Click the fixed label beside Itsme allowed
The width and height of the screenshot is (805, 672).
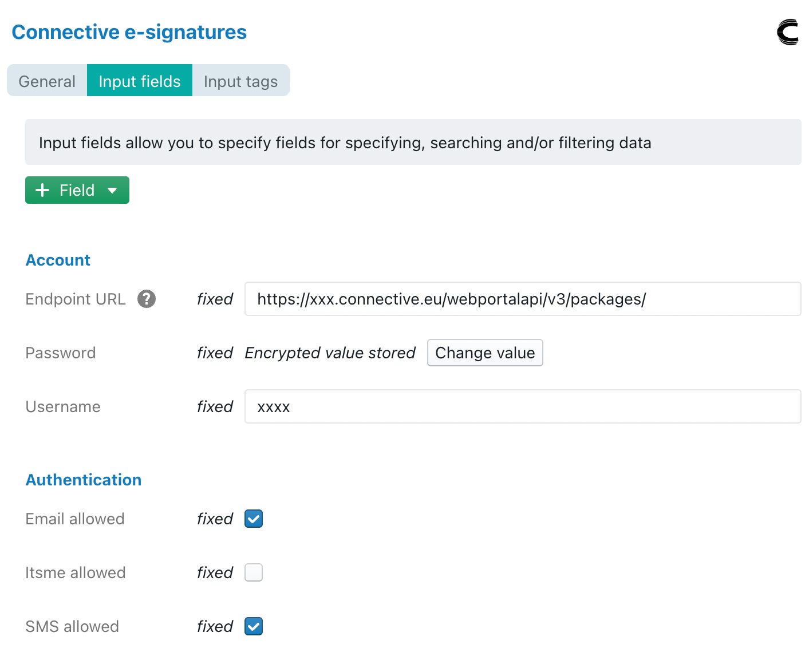tap(215, 572)
